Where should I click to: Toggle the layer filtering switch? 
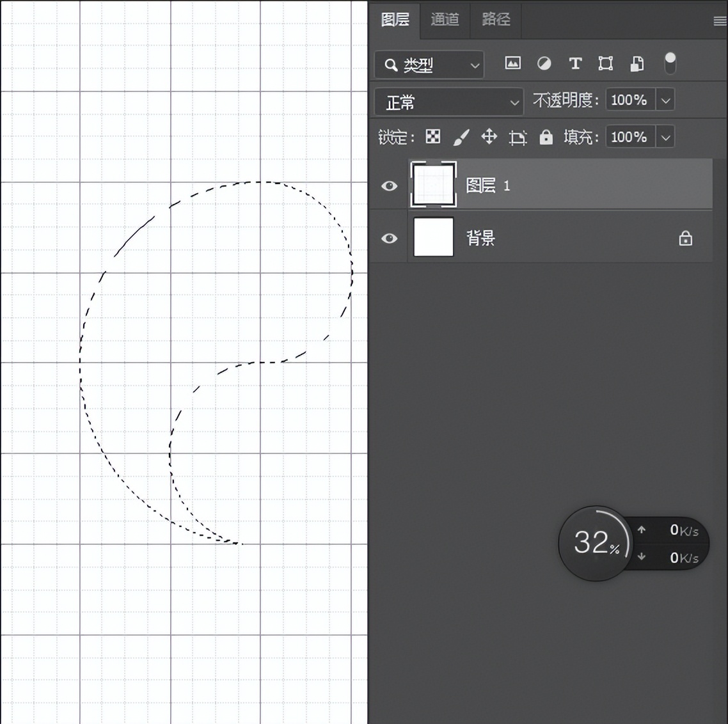pyautogui.click(x=670, y=63)
